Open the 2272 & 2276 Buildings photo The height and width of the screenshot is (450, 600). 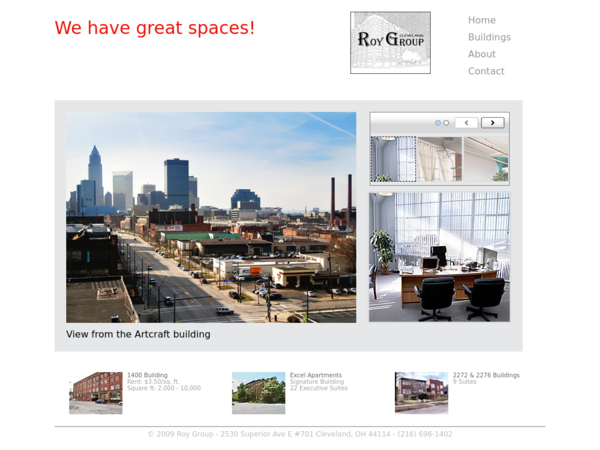pos(421,393)
